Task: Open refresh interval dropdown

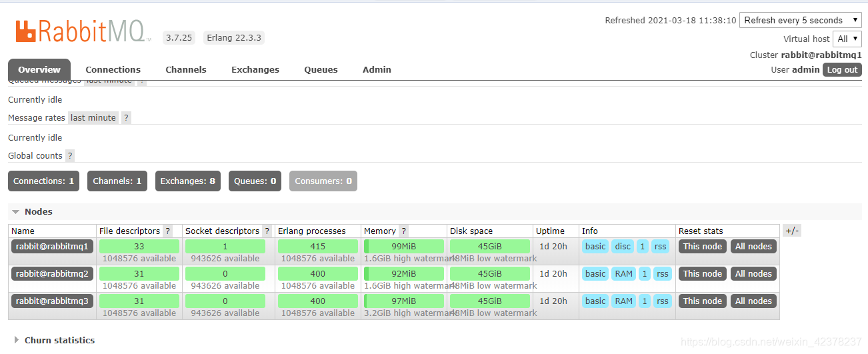Action: 801,20
